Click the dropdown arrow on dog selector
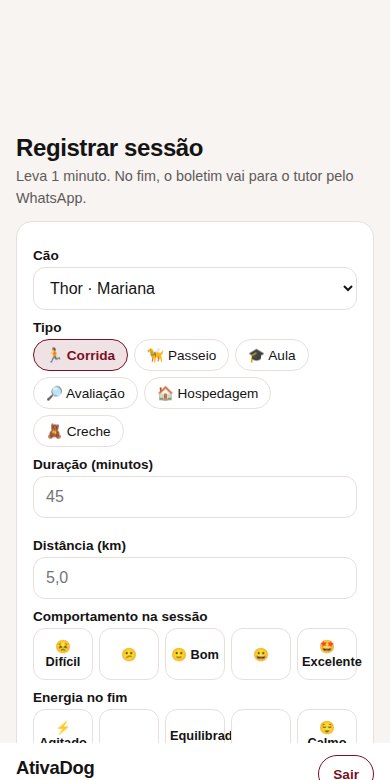Image resolution: width=390 pixels, height=780 pixels. tap(348, 289)
